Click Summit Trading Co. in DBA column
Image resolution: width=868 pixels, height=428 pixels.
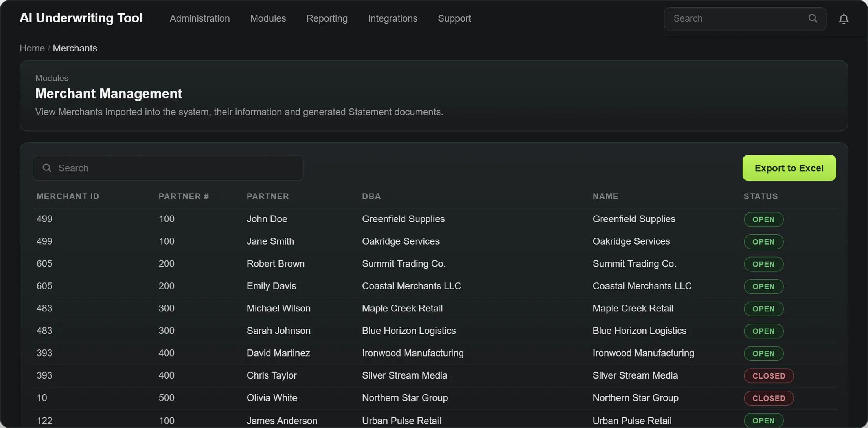coord(404,264)
